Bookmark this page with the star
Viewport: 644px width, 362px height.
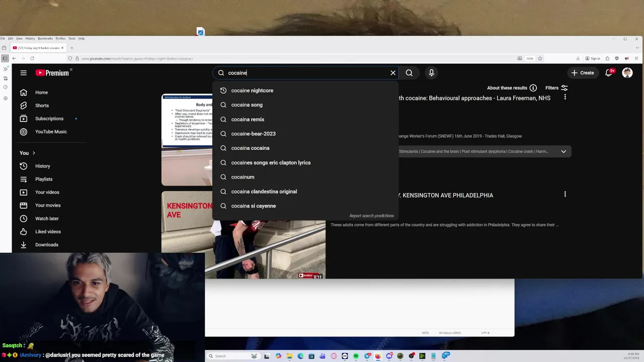(x=540, y=58)
